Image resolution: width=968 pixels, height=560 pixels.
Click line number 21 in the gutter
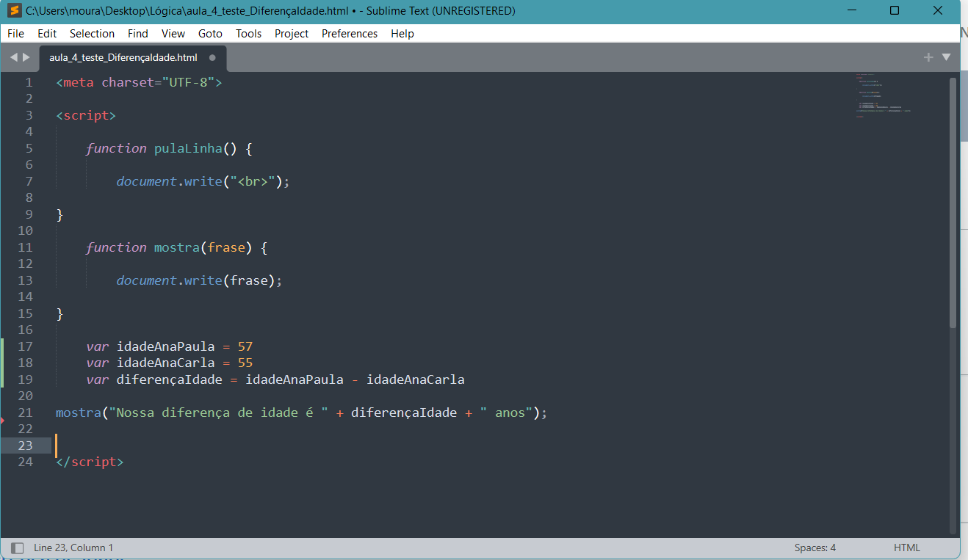tap(25, 412)
